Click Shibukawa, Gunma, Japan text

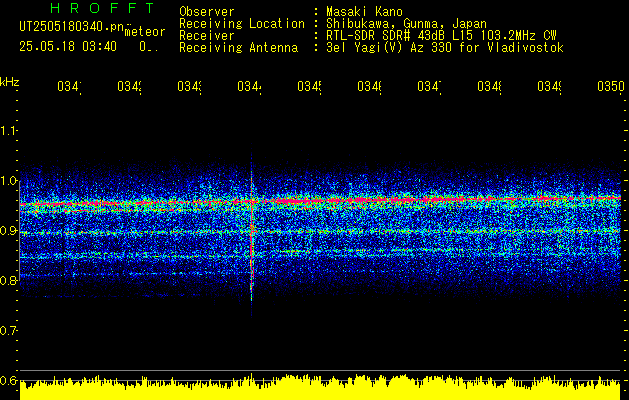pos(406,24)
